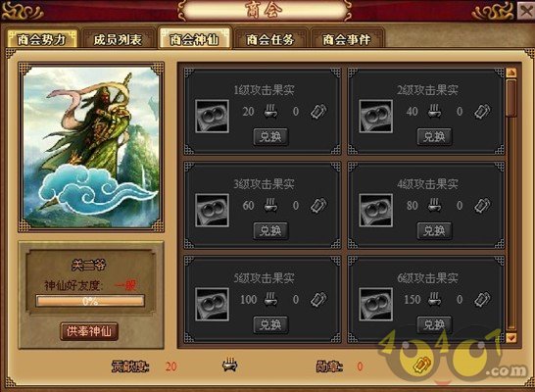Click the 3级攻击果实 item icon
The width and height of the screenshot is (535, 392).
point(212,210)
